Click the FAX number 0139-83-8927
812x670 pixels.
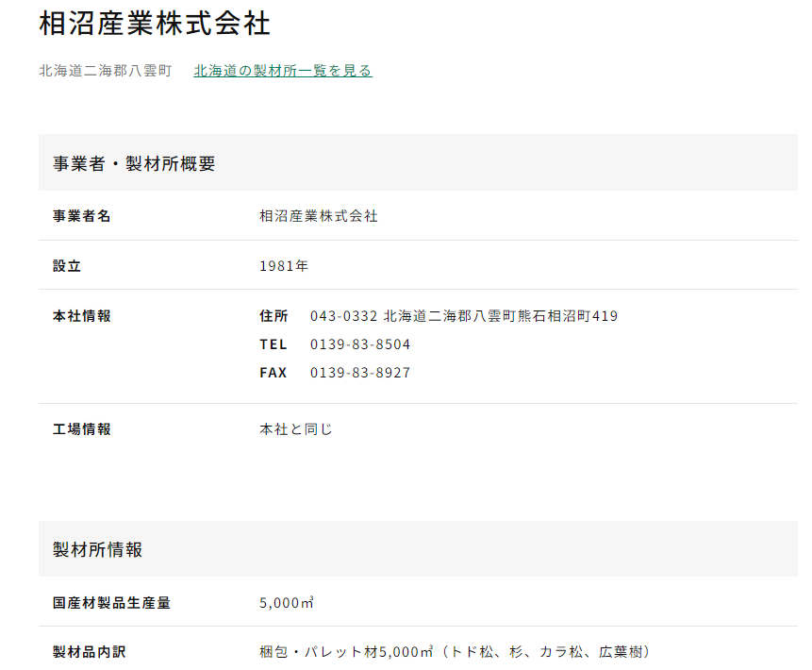[x=360, y=373]
